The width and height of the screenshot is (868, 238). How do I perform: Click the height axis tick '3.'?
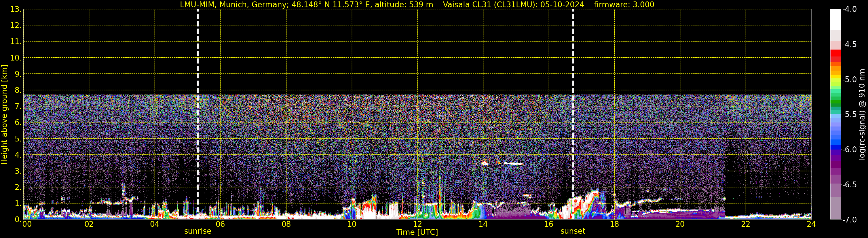click(x=18, y=171)
